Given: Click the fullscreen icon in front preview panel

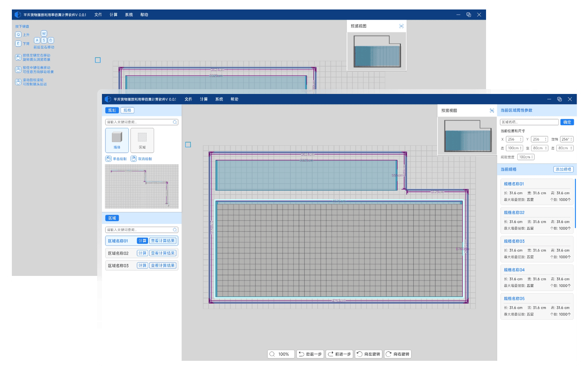Looking at the screenshot, I should tap(492, 111).
